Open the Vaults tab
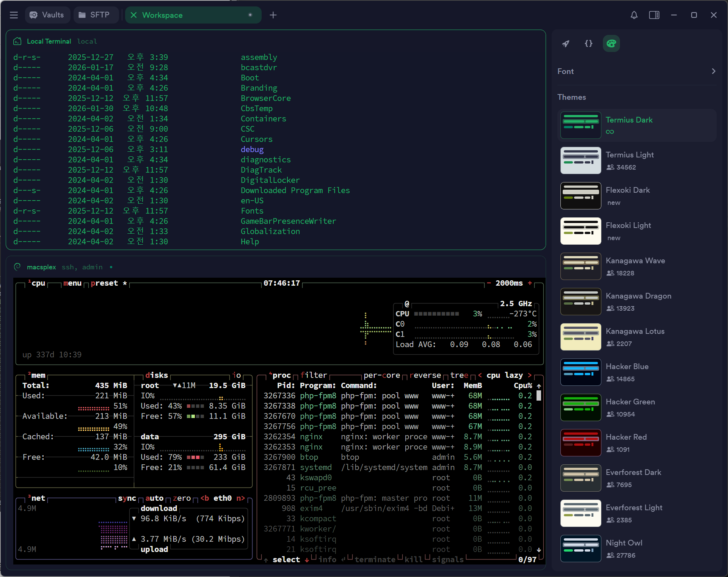This screenshot has height=577, width=728. [x=47, y=15]
